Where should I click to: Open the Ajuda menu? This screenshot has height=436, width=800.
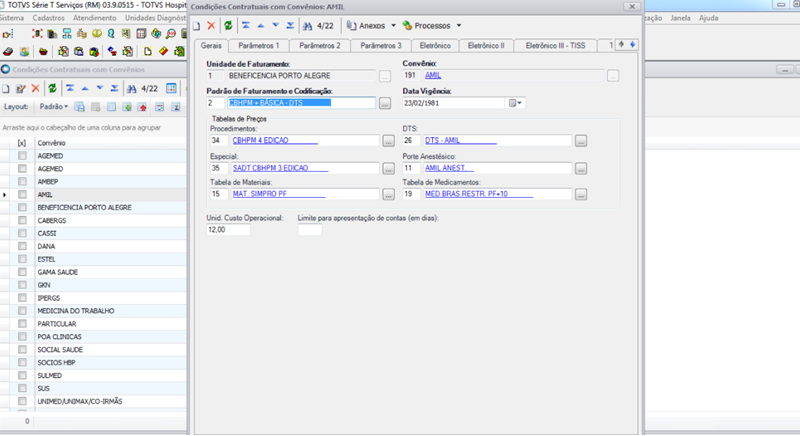tap(708, 18)
